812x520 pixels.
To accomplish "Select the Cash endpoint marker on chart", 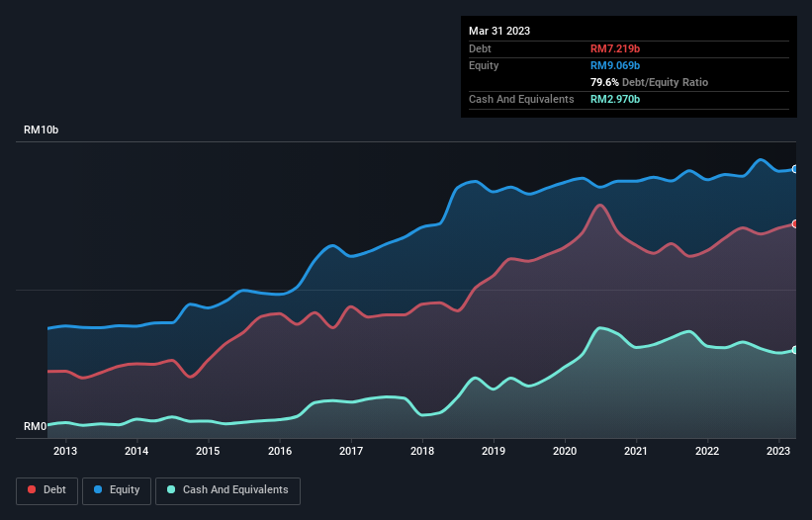I will point(795,350).
